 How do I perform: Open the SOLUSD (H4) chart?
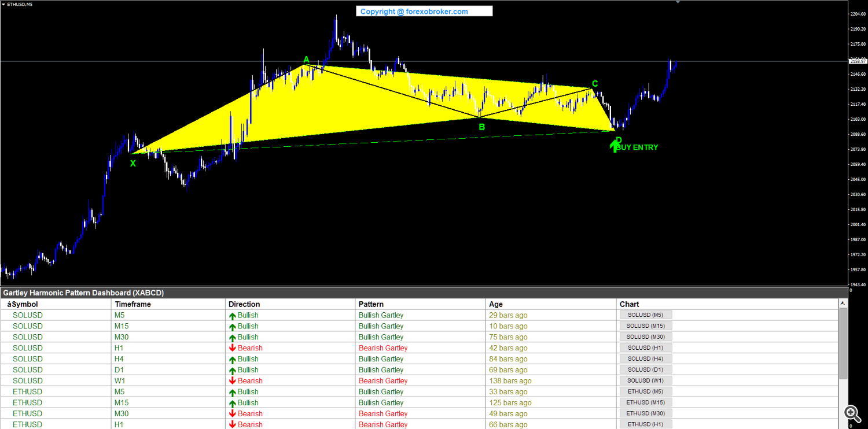click(645, 359)
